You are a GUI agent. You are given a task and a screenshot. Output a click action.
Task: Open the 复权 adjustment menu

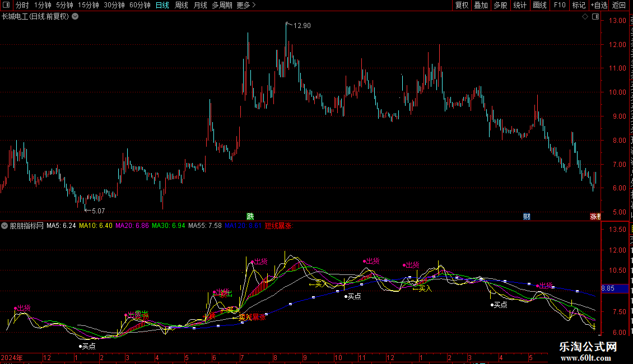click(462, 5)
